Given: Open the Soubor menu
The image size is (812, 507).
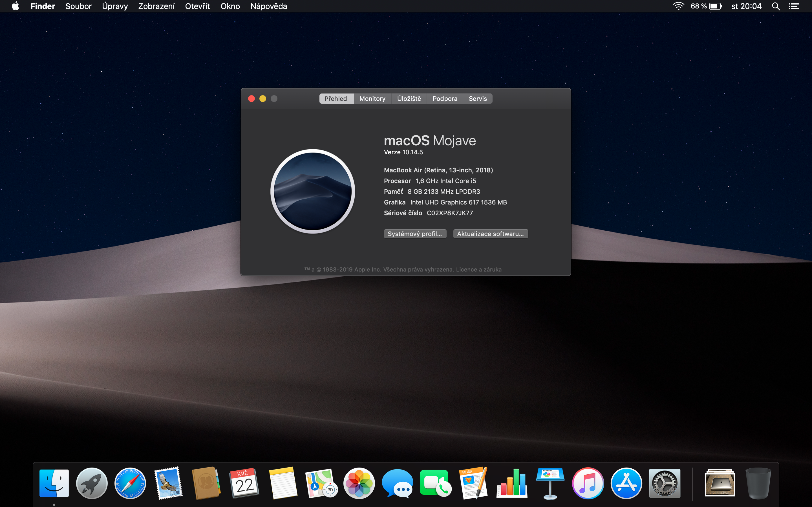Looking at the screenshot, I should pos(78,6).
